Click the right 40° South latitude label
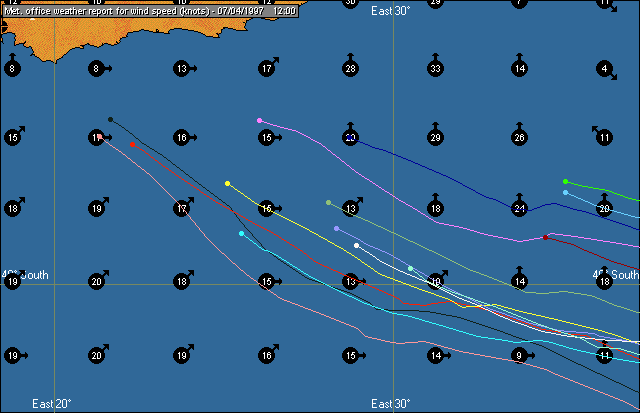Viewport: 640px width, 413px height. [616, 275]
